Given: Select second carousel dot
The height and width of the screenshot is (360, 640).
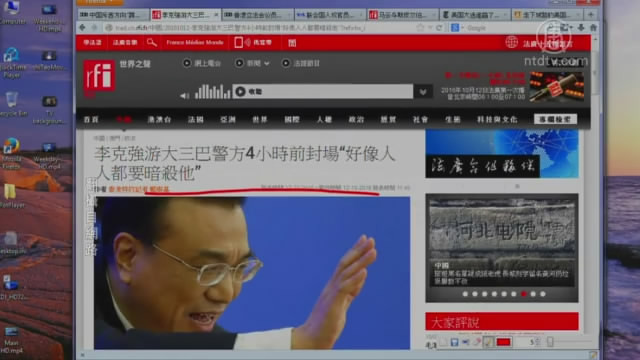Looking at the screenshot, I should click(x=475, y=294).
